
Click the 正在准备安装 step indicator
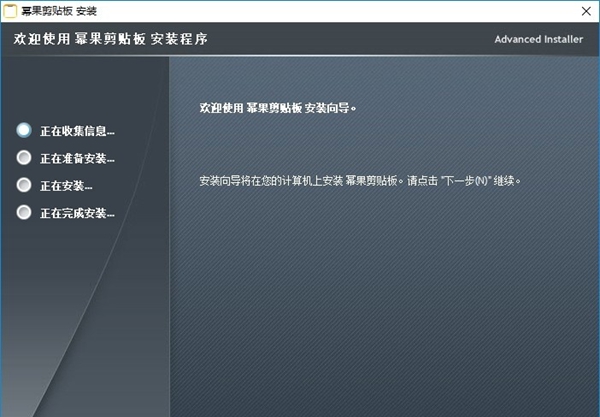pos(24,157)
